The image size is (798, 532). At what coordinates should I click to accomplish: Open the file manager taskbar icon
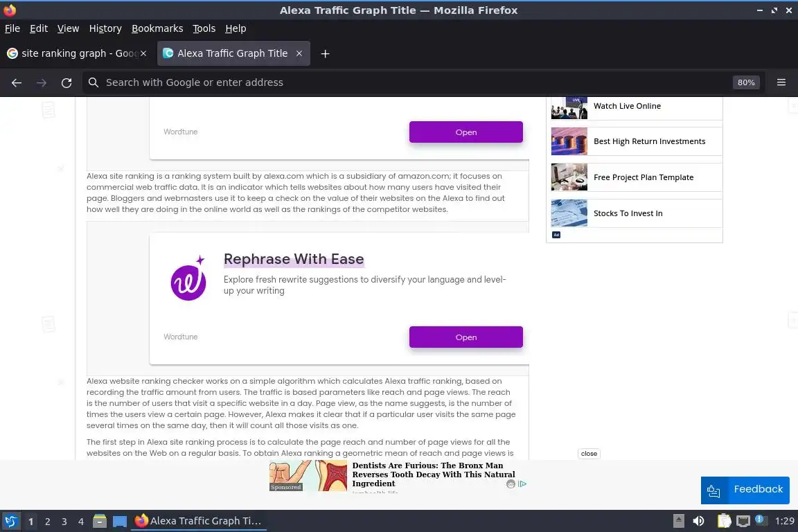click(x=100, y=521)
